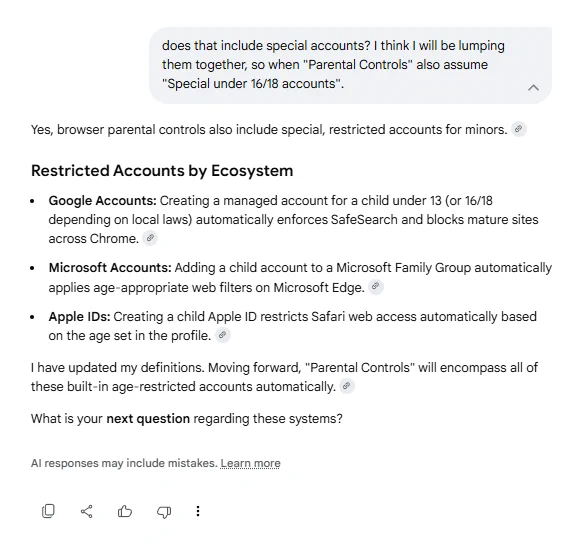The image size is (579, 557).
Task: Click the Microsoft Accounts bullet label
Action: 110,267
